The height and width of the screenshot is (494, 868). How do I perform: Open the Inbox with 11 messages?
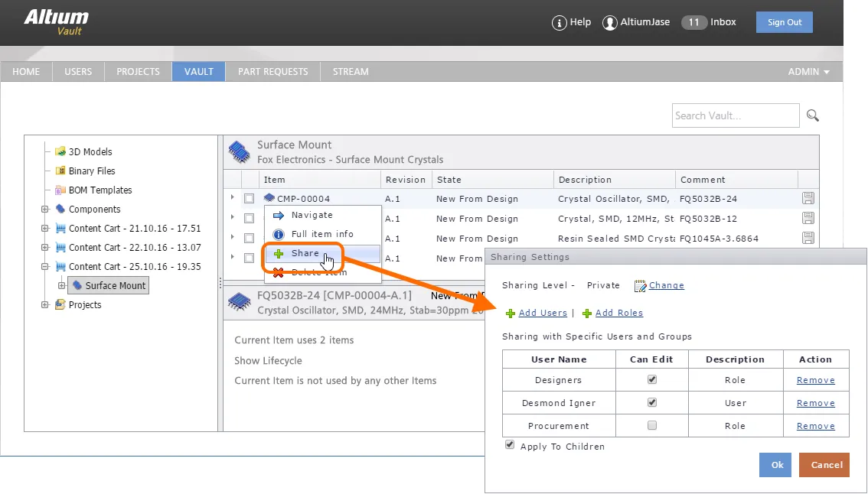[x=709, y=22]
